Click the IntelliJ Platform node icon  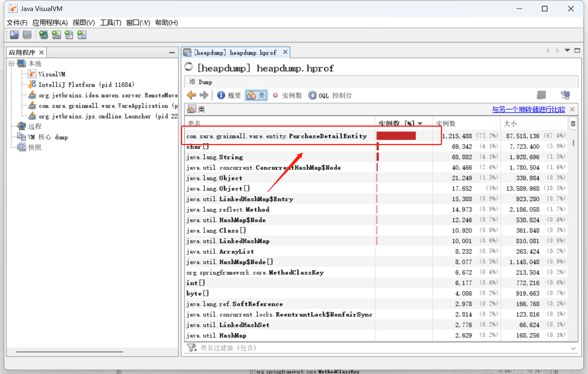[x=32, y=84]
